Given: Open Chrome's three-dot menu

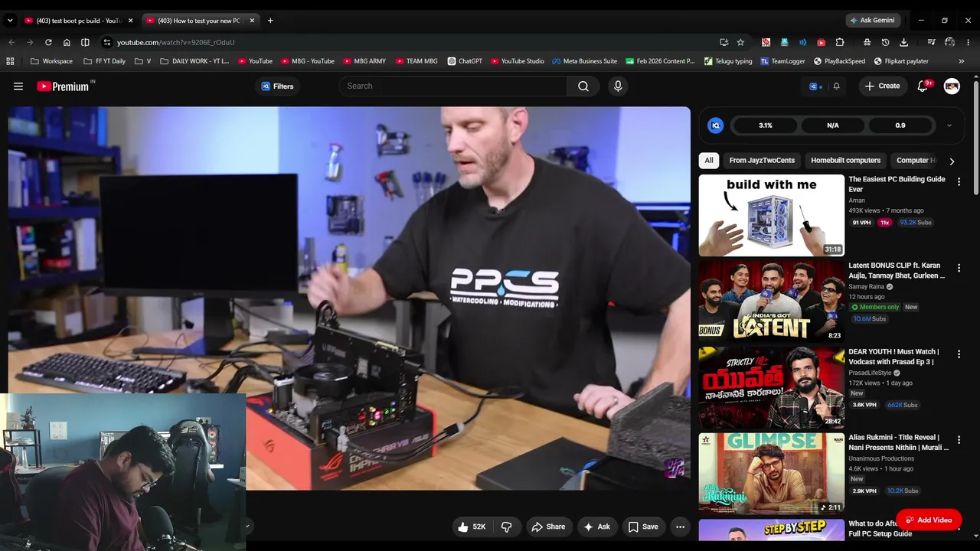Looking at the screenshot, I should tap(969, 42).
